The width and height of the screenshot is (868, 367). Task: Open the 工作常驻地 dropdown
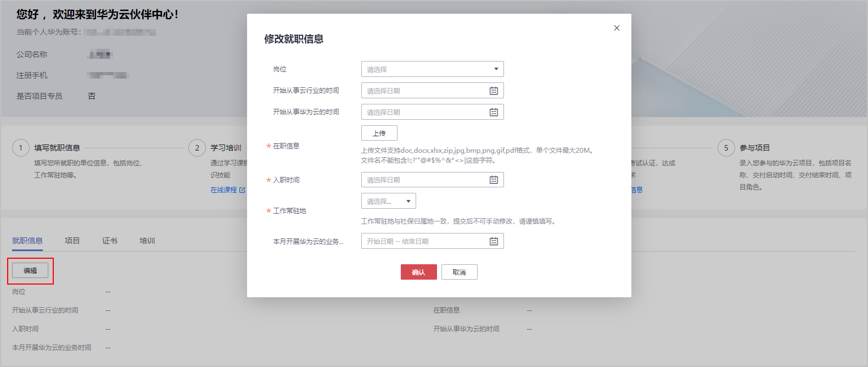pyautogui.click(x=388, y=201)
